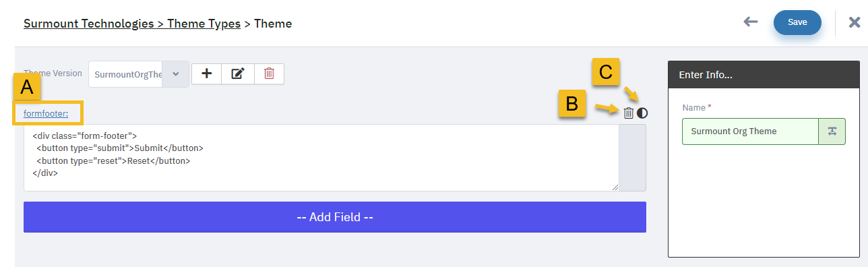The width and height of the screenshot is (868, 267).
Task: Edit the theme version with pencil icon
Action: [238, 74]
